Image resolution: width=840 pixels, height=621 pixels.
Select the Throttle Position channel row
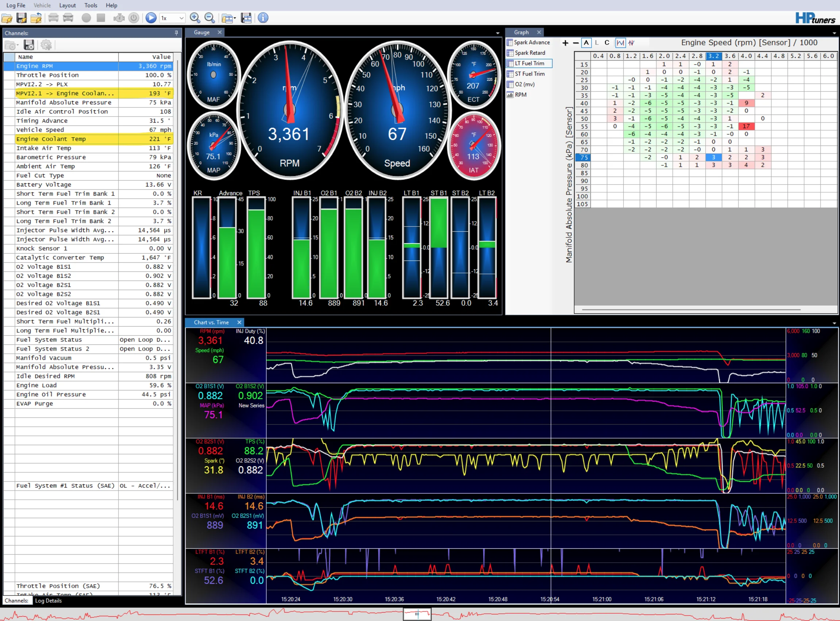pos(88,75)
